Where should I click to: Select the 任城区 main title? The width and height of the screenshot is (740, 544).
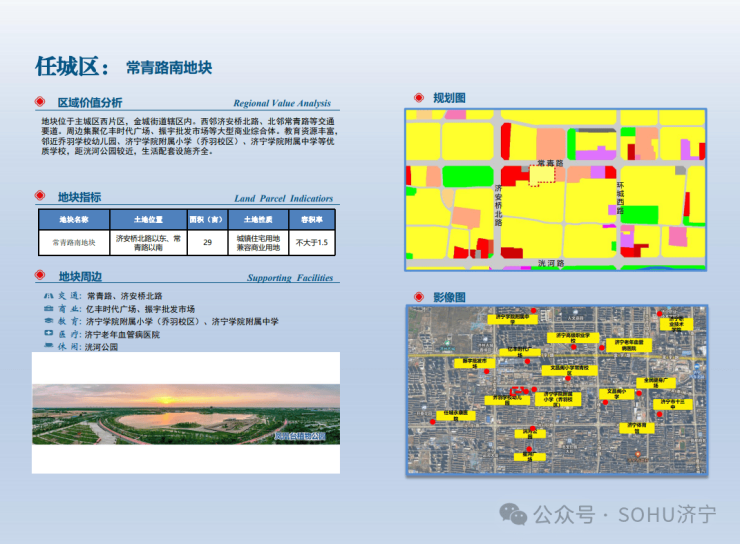coord(72,67)
